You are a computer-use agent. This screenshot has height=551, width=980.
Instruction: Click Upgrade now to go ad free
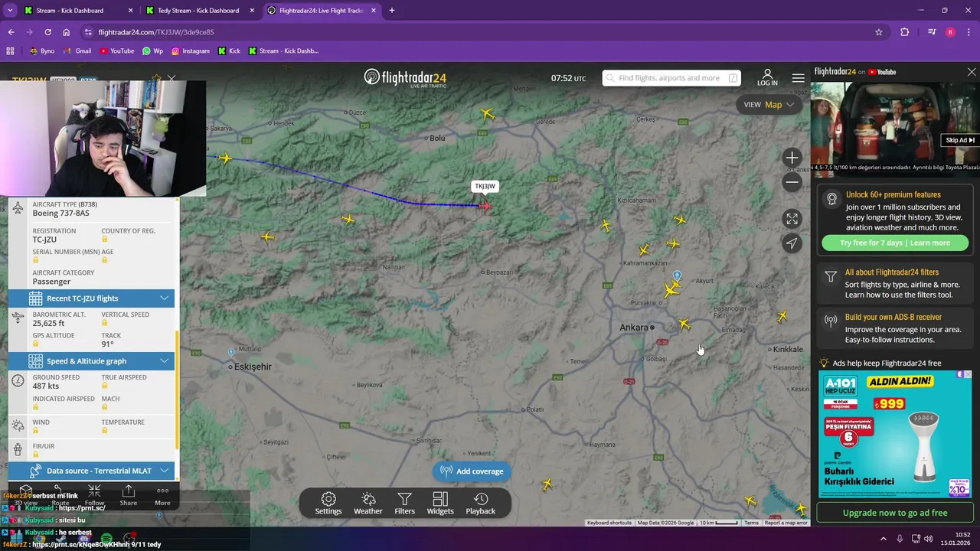coord(895,513)
